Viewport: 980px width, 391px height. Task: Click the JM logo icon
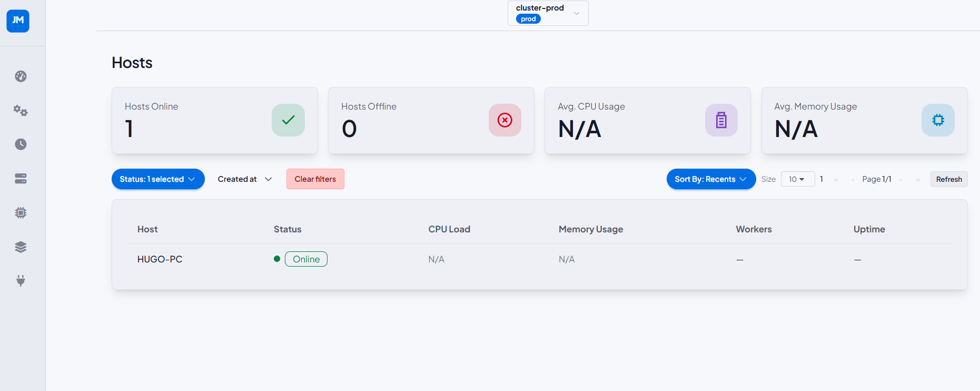coord(18,21)
